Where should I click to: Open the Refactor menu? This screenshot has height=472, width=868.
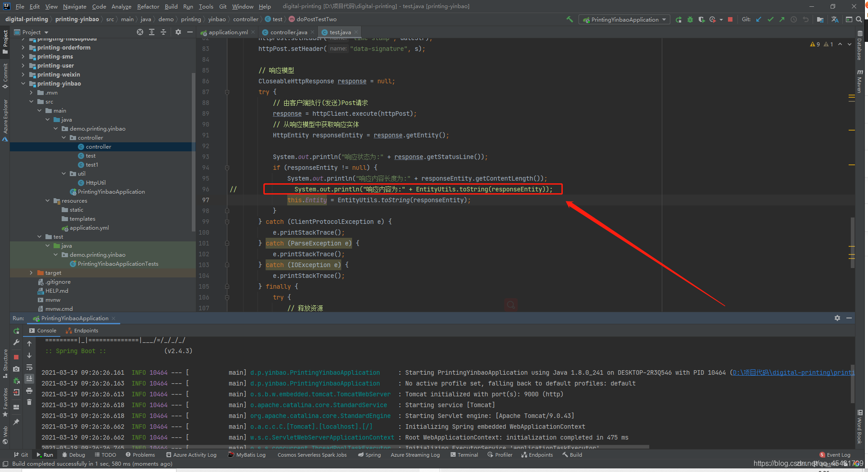point(148,6)
